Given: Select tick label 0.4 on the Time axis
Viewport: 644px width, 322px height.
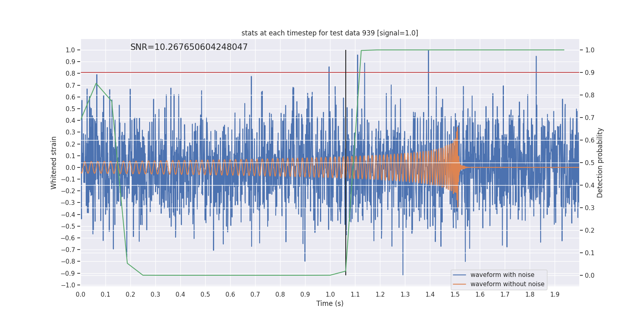Looking at the screenshot, I should (x=180, y=294).
